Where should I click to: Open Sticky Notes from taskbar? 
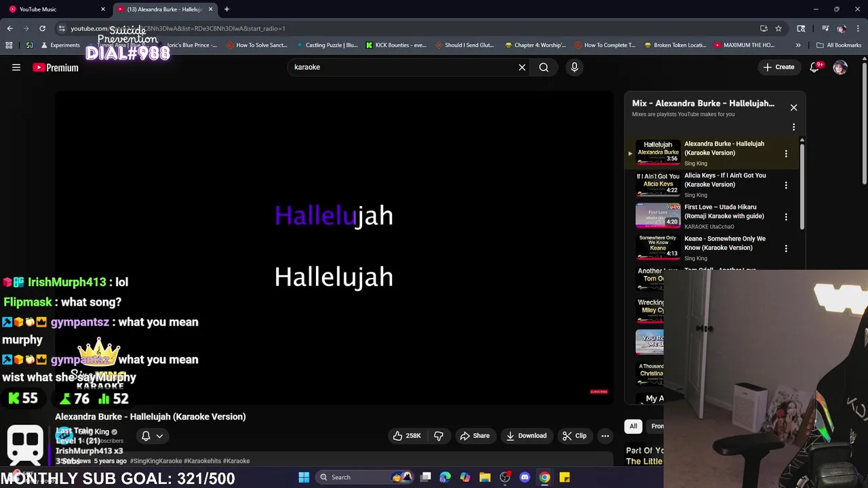coord(564,477)
